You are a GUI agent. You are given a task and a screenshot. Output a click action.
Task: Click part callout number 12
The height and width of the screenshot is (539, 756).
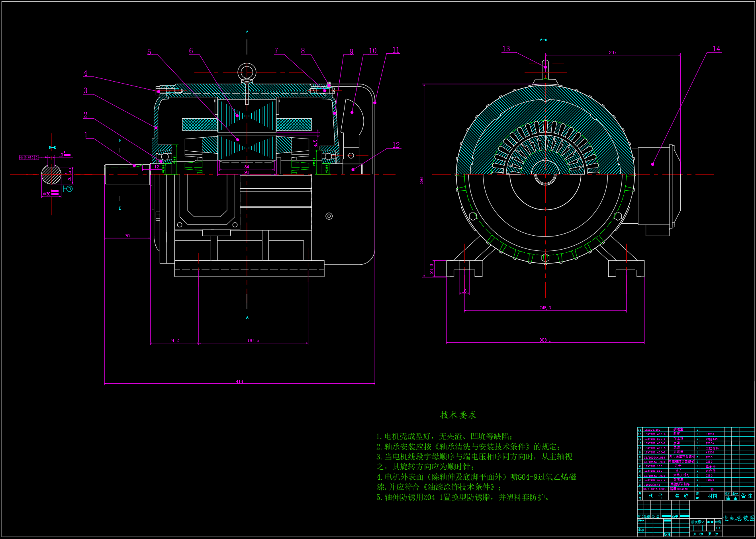[x=396, y=145]
